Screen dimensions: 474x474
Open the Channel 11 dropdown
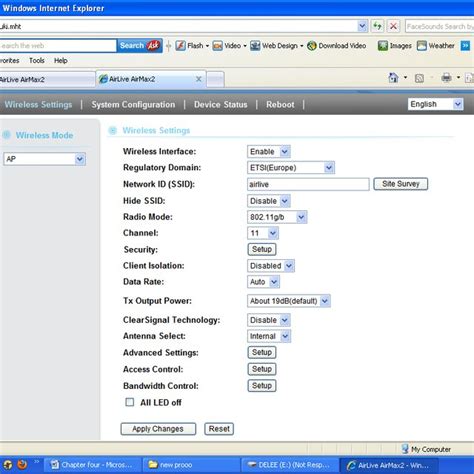[263, 233]
